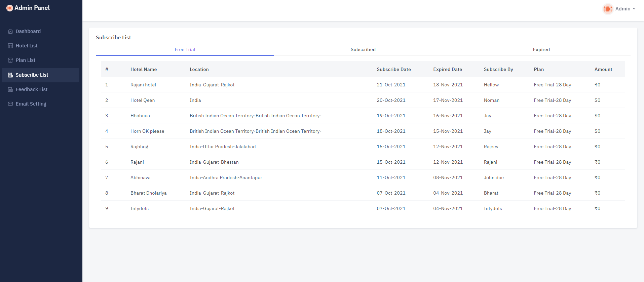Viewport: 644px width, 282px height.
Task: Click location India-Andhra Pradesh-Anantapur
Action: (x=226, y=177)
